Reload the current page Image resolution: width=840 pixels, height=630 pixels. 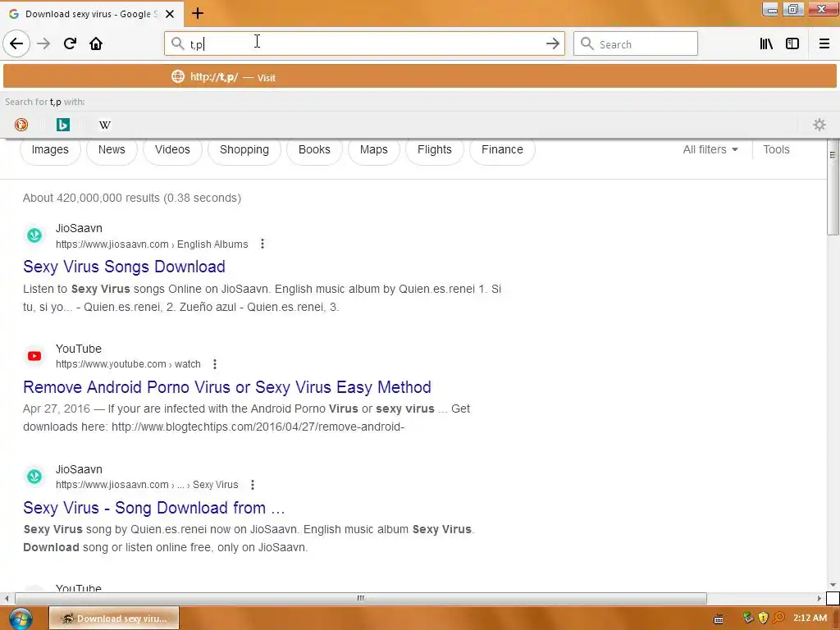(70, 43)
